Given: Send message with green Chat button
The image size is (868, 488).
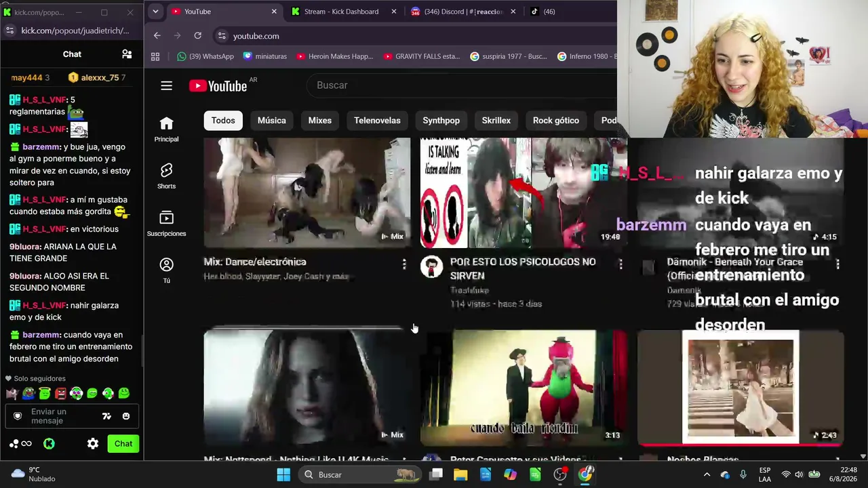Looking at the screenshot, I should [x=123, y=444].
